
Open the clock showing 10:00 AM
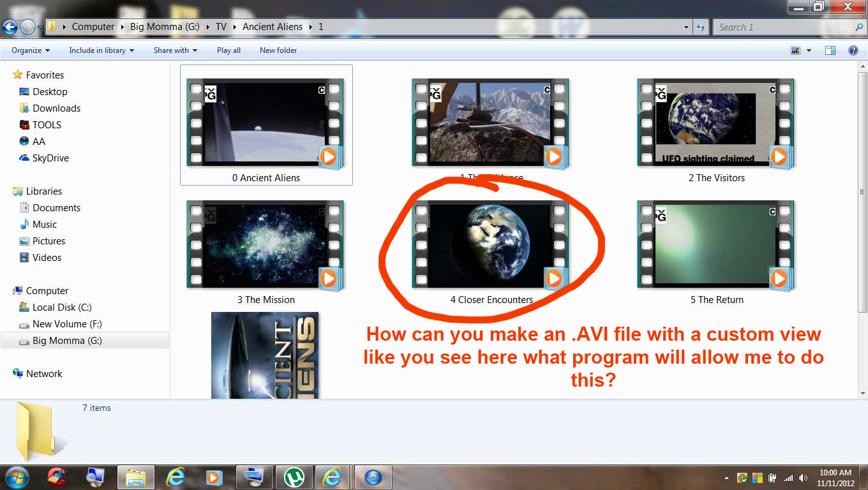click(x=836, y=477)
